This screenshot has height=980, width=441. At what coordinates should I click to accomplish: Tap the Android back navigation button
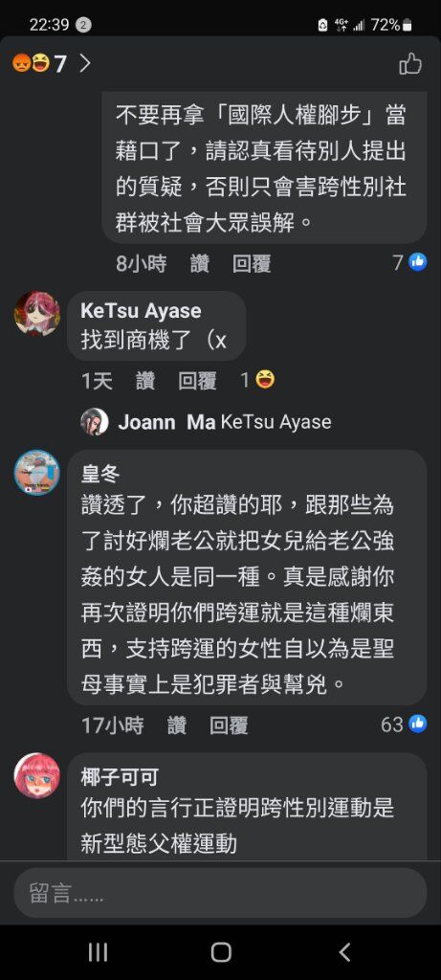[x=344, y=952]
